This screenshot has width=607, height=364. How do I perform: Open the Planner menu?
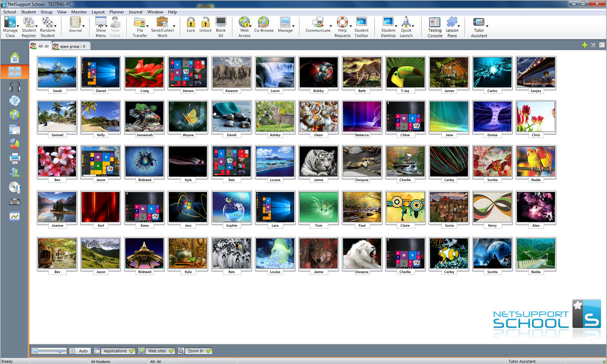click(116, 12)
